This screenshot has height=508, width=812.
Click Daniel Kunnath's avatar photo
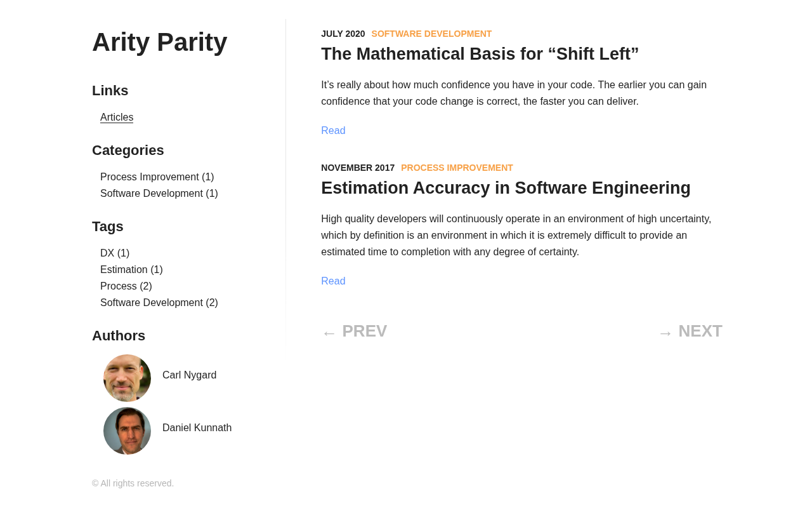point(127,431)
